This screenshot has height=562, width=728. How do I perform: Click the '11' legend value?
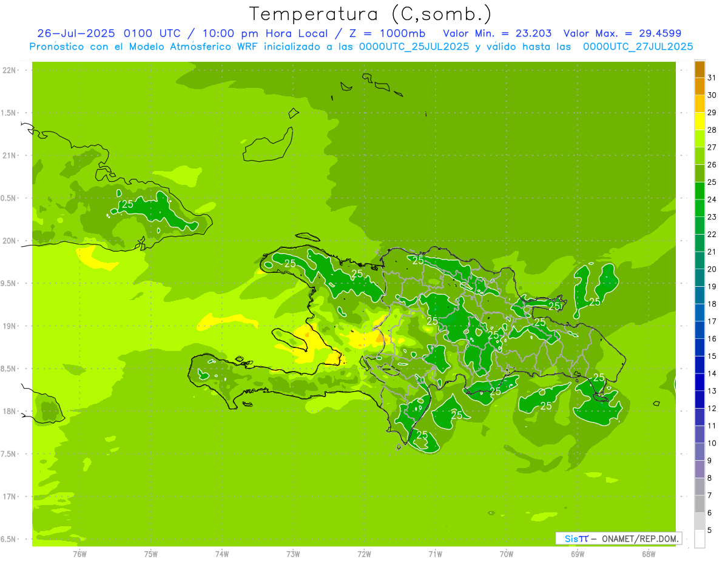click(x=712, y=426)
